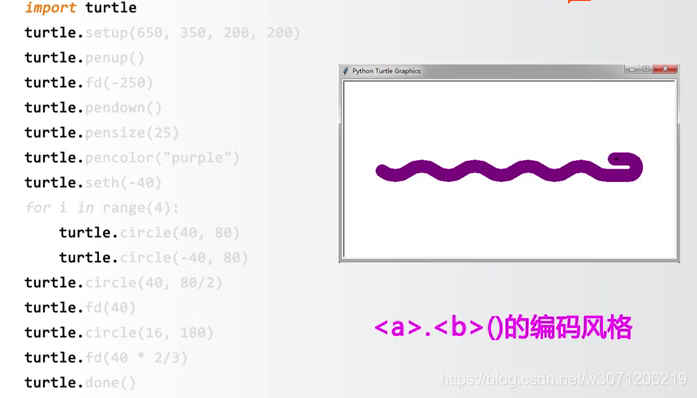The image size is (697, 398).
Task: Click the magenta '<a>.<b>()的编码风格' caption
Action: point(503,327)
